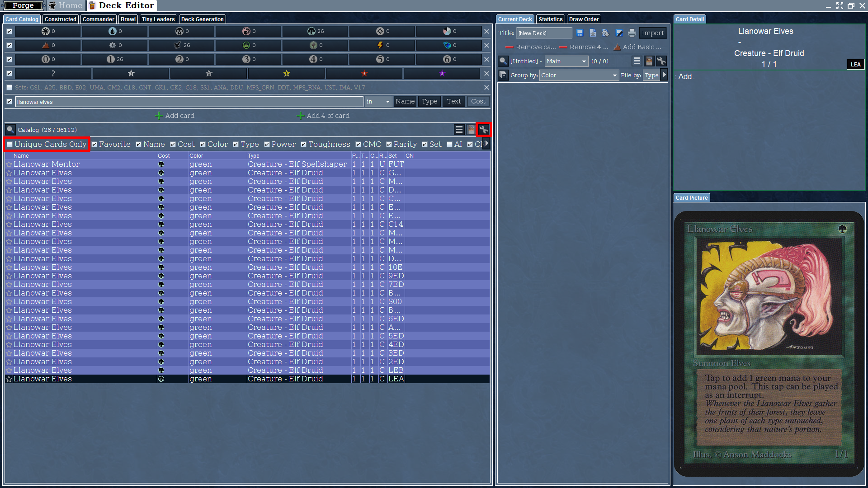Toggle the green mana filter showing 26
This screenshot has height=488, width=868.
(316, 31)
